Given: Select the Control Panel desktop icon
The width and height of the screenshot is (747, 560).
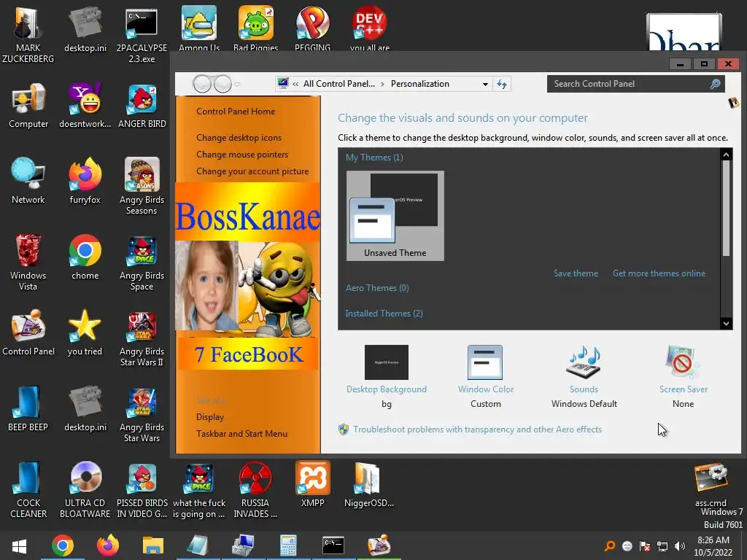Looking at the screenshot, I should pos(28,332).
